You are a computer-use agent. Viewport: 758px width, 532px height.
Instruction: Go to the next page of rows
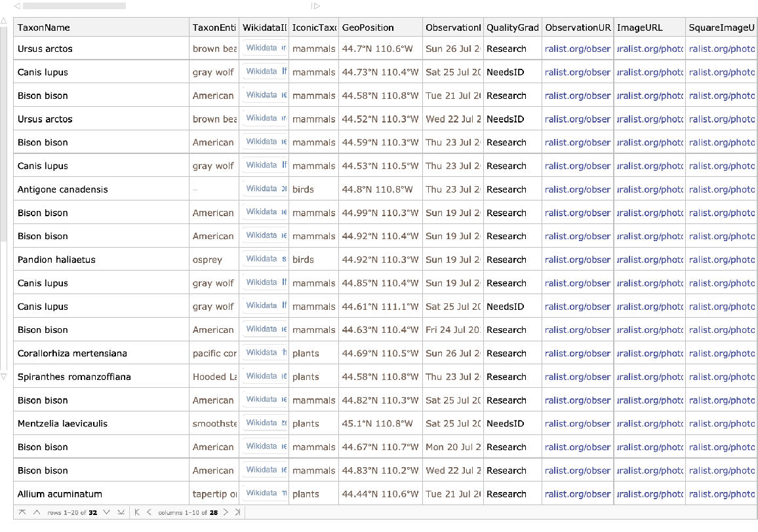click(107, 512)
